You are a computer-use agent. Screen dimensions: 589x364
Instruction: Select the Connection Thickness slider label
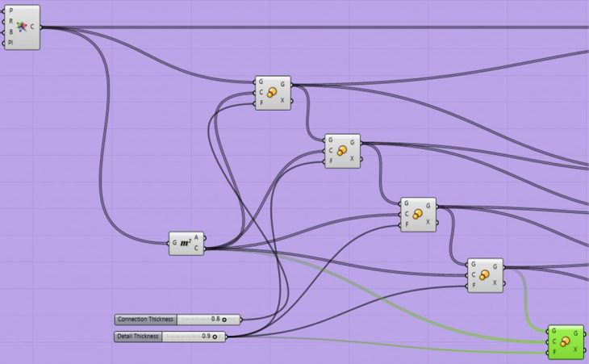tap(146, 320)
